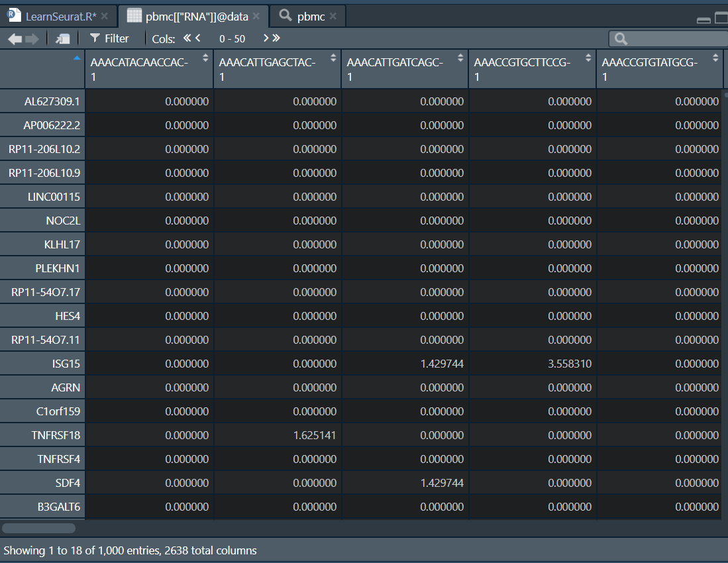Image resolution: width=728 pixels, height=563 pixels.
Task: Click the entries count status text
Action: [130, 550]
